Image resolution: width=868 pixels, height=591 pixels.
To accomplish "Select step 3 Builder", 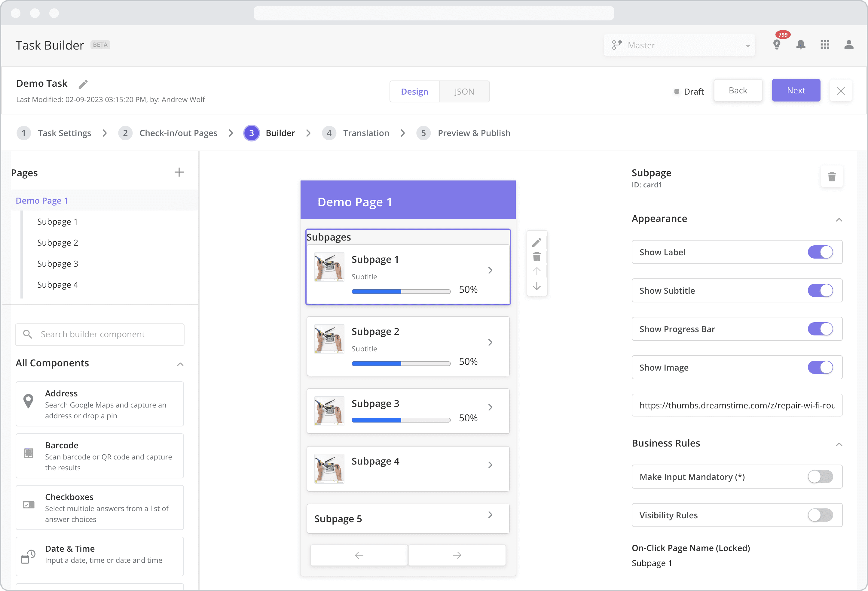I will (x=269, y=133).
